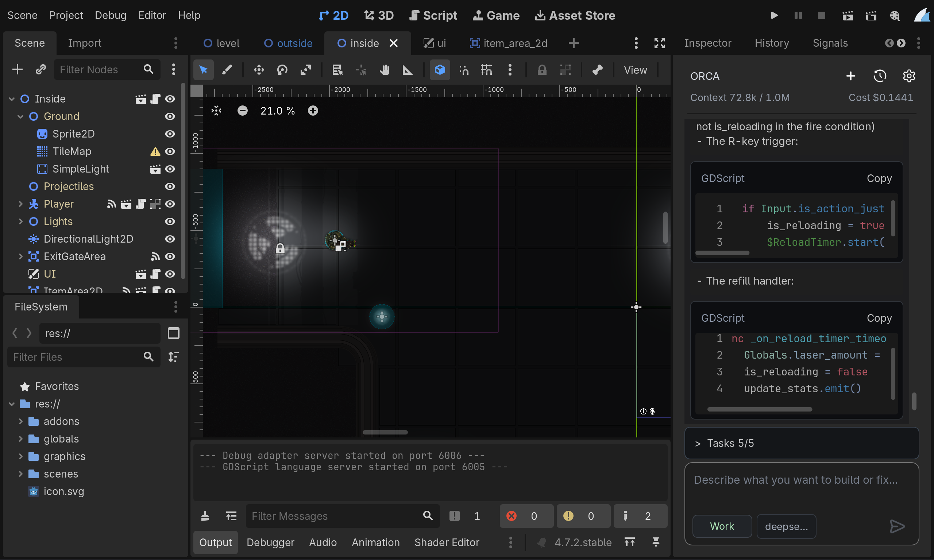This screenshot has width=934, height=560.
Task: Expand the ExitGateArea node
Action: click(21, 256)
